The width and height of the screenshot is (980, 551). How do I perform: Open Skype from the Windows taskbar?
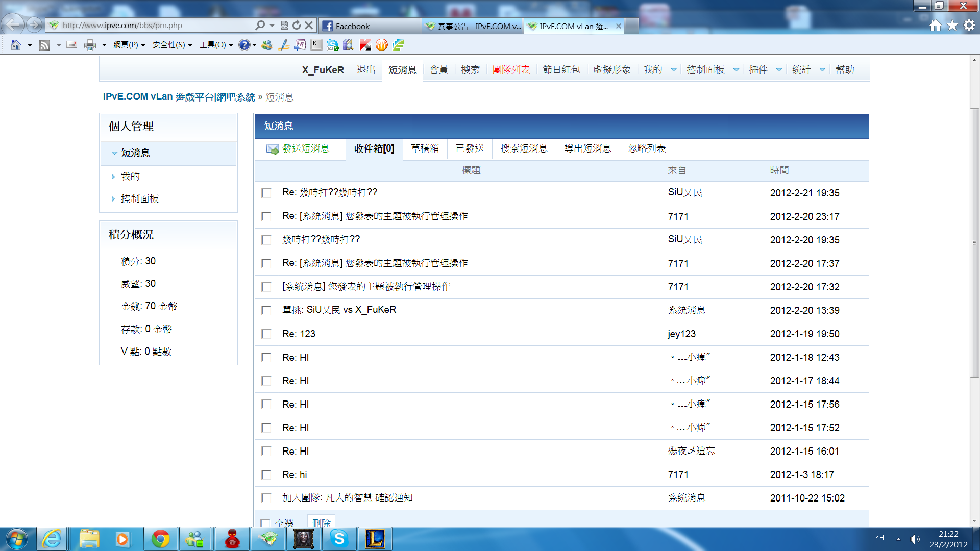pyautogui.click(x=339, y=539)
